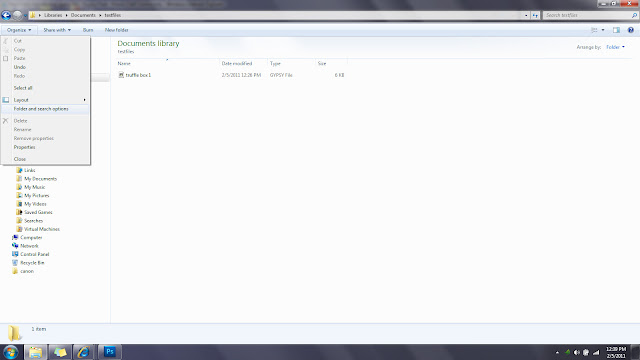Select Computer in navigation pane

pos(31,237)
